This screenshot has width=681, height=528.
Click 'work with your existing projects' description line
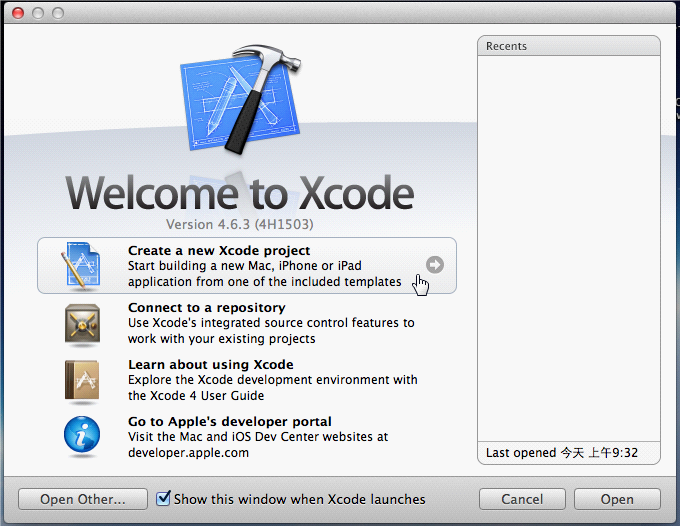[x=221, y=339]
